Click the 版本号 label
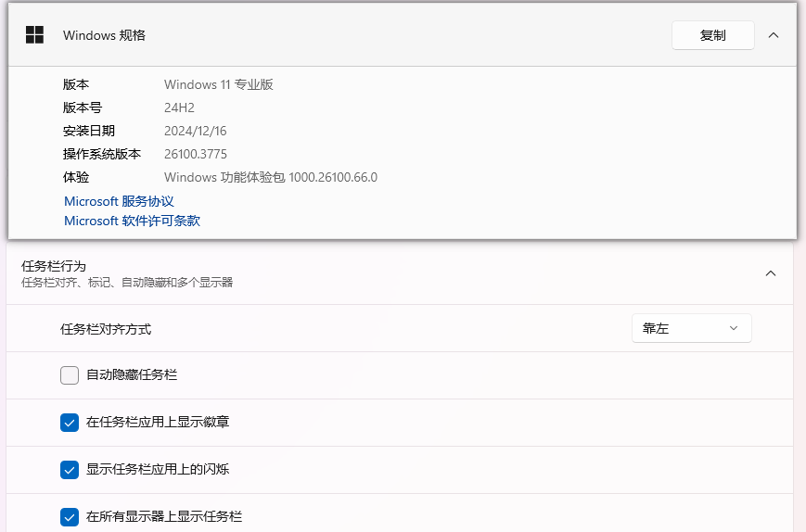 (x=83, y=108)
